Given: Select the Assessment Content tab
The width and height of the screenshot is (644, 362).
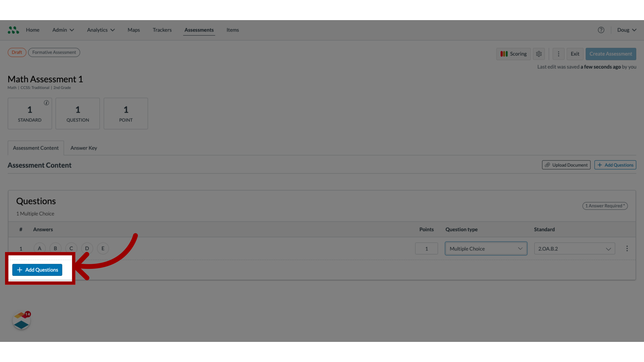Looking at the screenshot, I should point(35,147).
